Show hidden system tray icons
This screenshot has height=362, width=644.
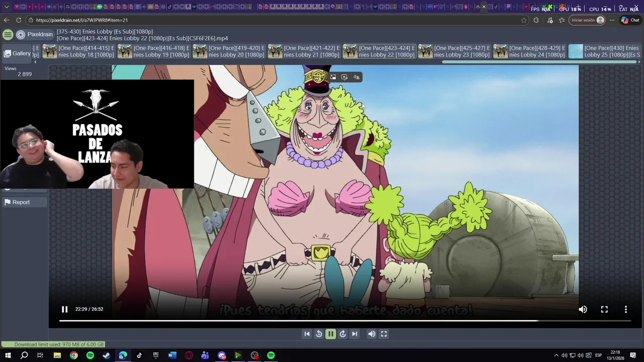click(556, 355)
